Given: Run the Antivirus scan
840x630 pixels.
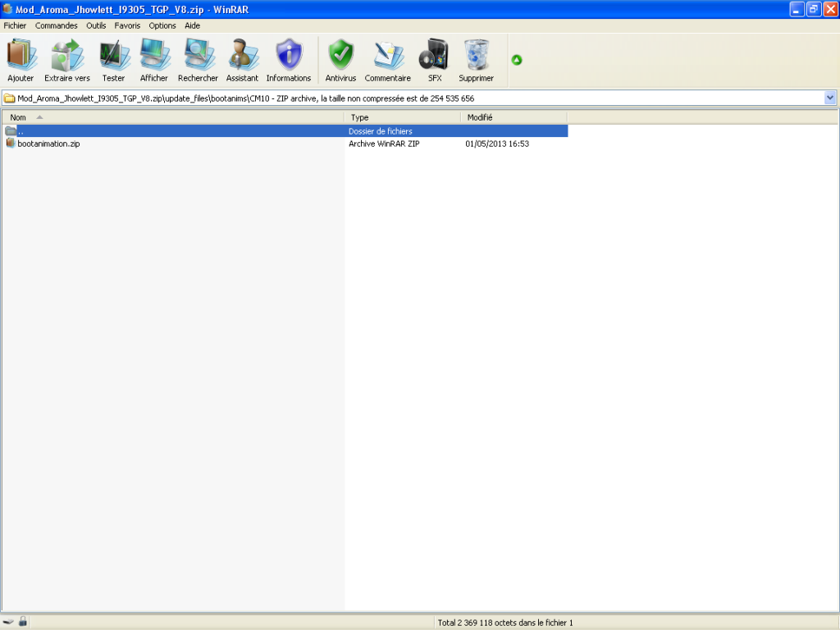Looking at the screenshot, I should coord(340,60).
